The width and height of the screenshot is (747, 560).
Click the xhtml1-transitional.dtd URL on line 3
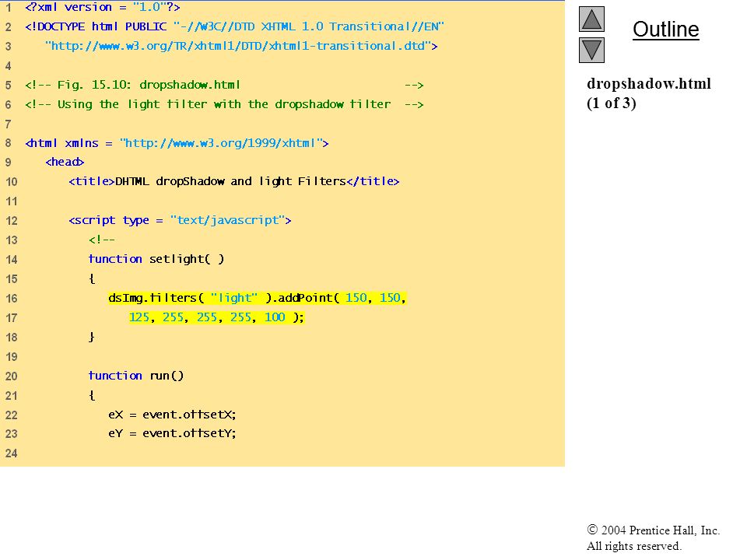coord(241,46)
